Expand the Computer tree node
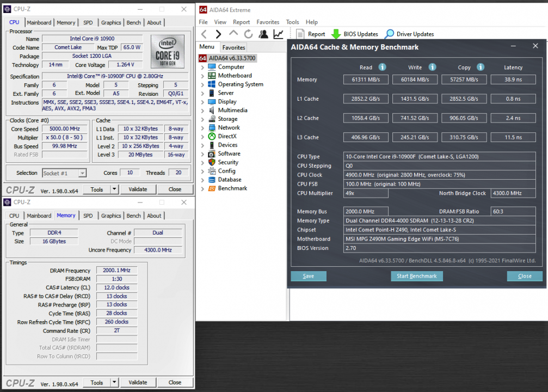 (x=202, y=67)
